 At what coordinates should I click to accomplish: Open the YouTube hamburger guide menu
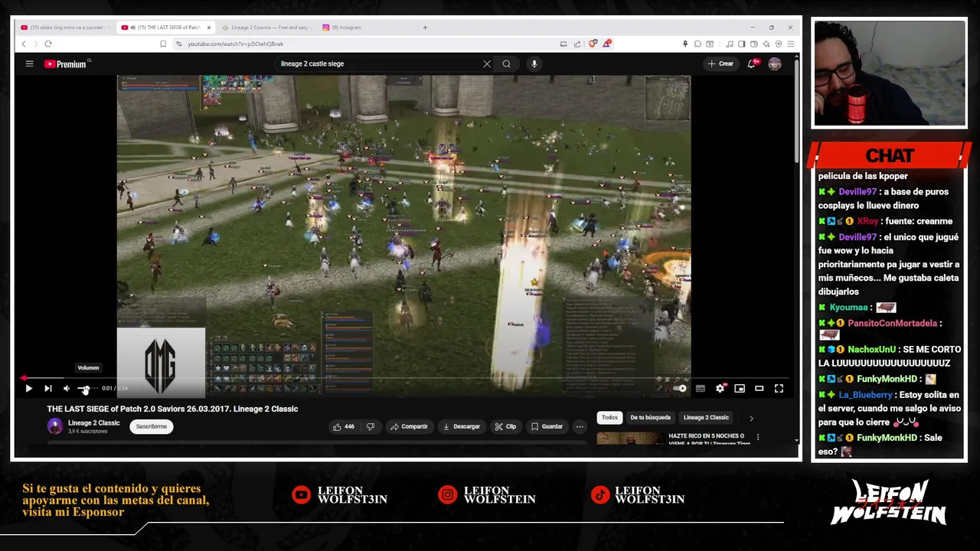click(x=29, y=64)
